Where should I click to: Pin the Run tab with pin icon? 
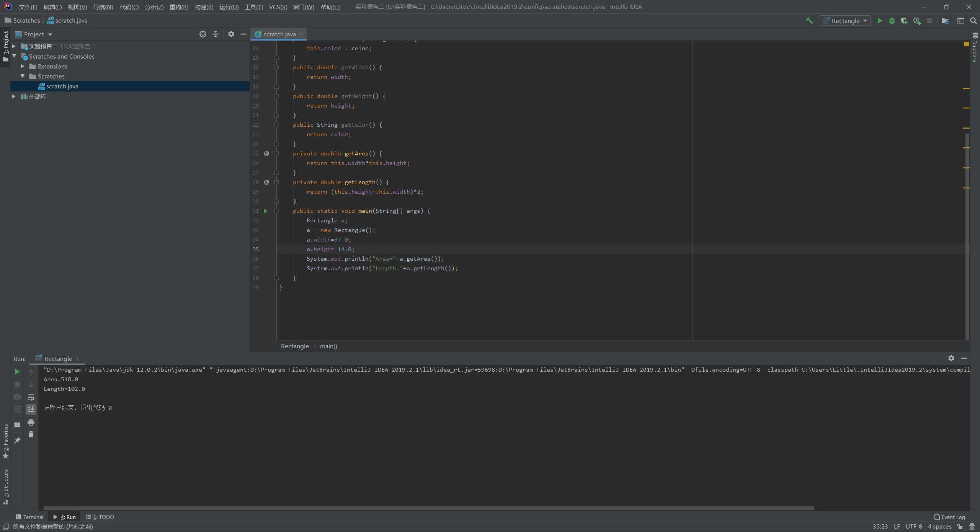17,441
